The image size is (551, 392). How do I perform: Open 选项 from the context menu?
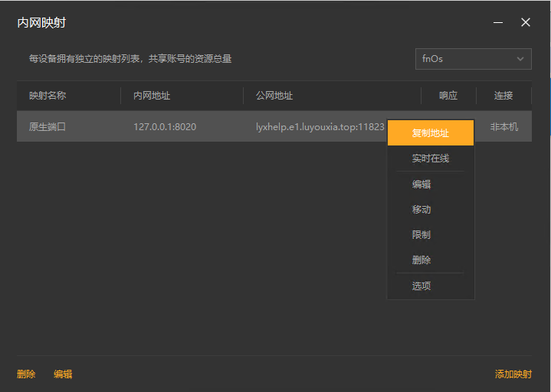tap(431, 286)
